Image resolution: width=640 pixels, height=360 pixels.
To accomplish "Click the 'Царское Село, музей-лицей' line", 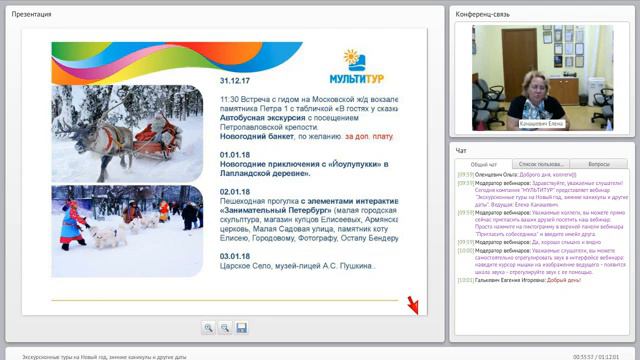I will pos(298,266).
